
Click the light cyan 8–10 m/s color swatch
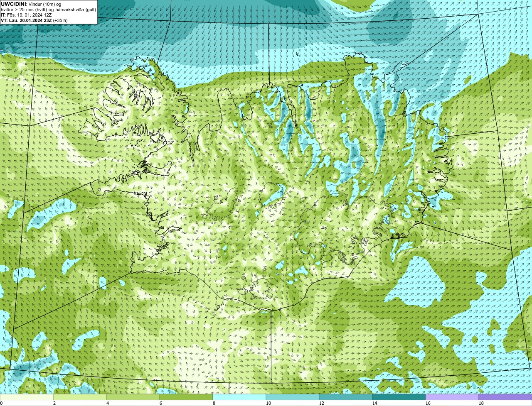point(239,397)
